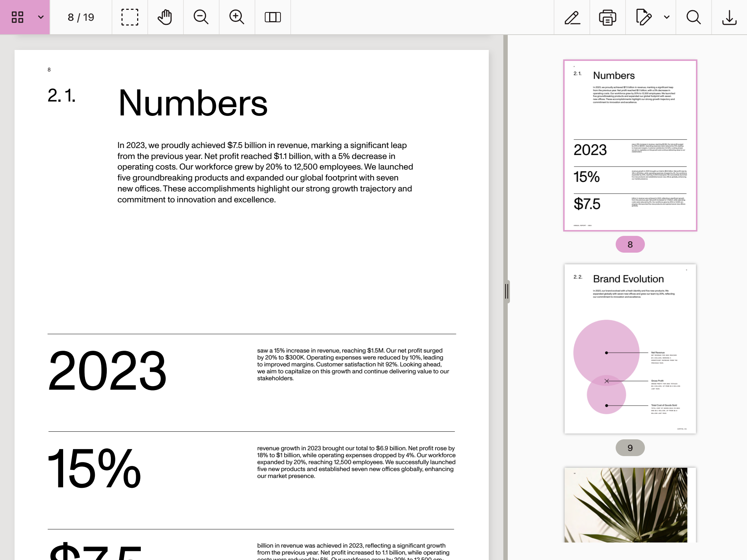Viewport: 747px width, 560px height.
Task: Select the marquee selection tool
Action: pos(129,17)
